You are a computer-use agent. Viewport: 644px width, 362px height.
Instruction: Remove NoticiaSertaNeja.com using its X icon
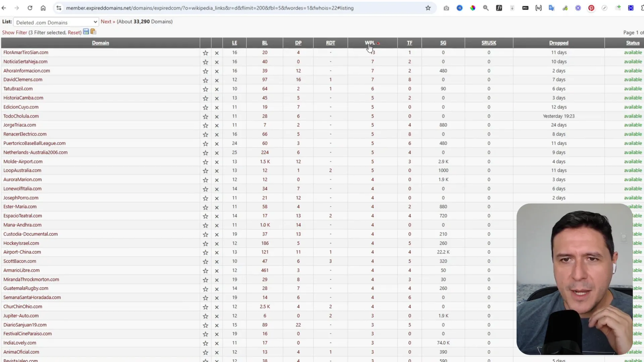tap(217, 62)
